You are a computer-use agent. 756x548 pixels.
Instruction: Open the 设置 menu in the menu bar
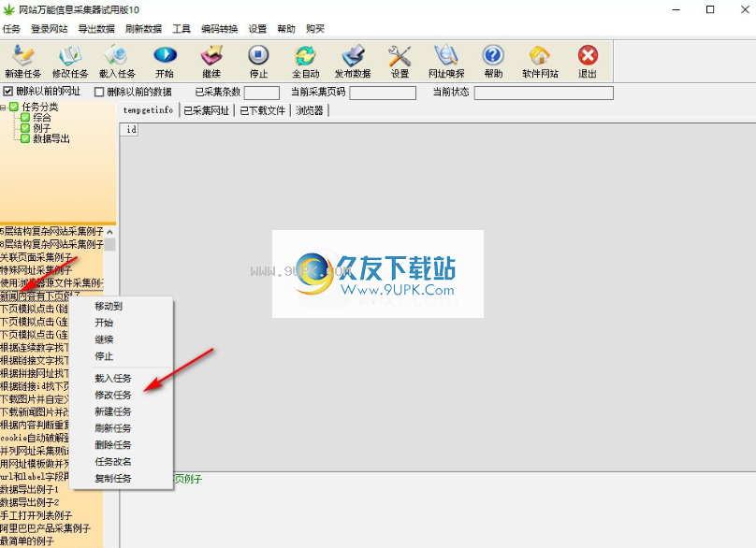point(257,29)
